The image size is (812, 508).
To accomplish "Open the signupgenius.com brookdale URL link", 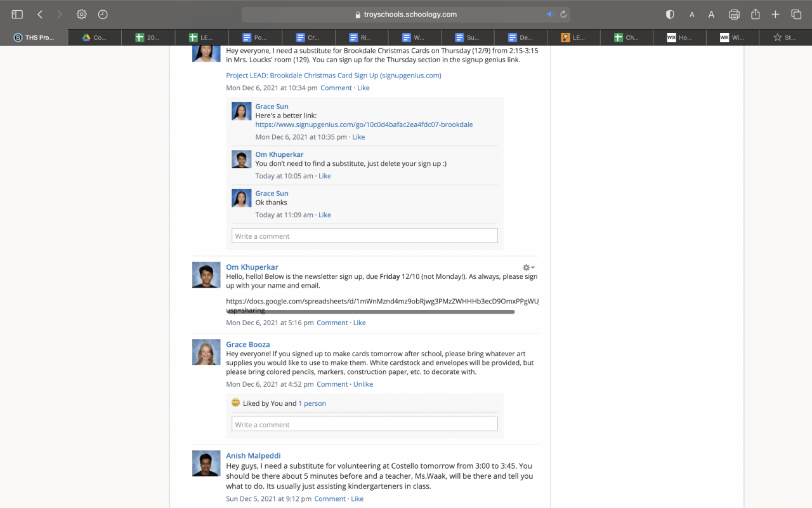I will 364,124.
